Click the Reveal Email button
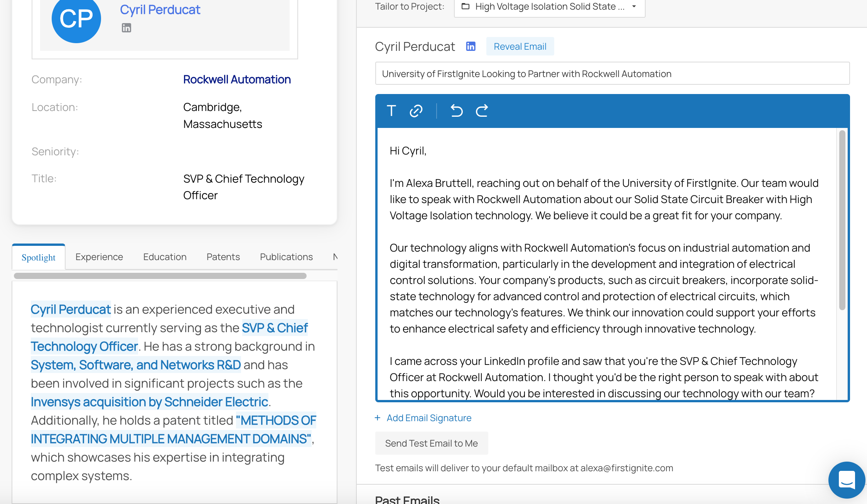The height and width of the screenshot is (504, 867). tap(520, 47)
